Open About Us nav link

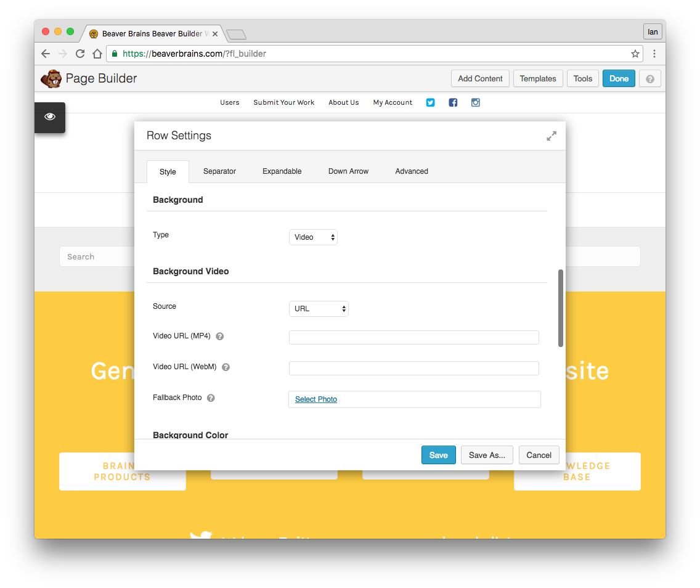[x=344, y=103]
